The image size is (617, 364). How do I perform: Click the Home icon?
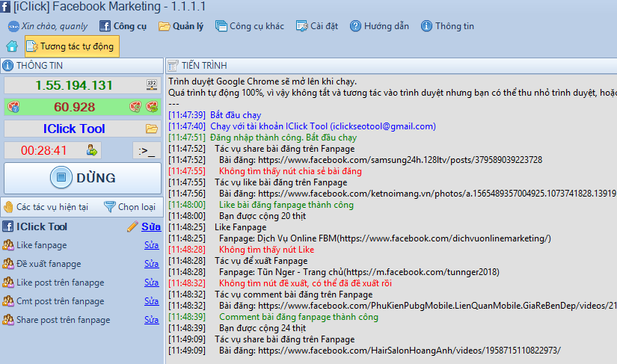coord(12,46)
